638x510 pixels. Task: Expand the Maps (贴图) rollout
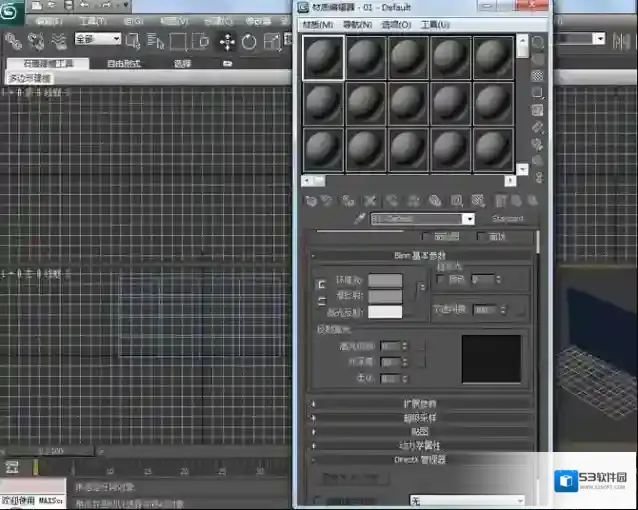pyautogui.click(x=420, y=431)
